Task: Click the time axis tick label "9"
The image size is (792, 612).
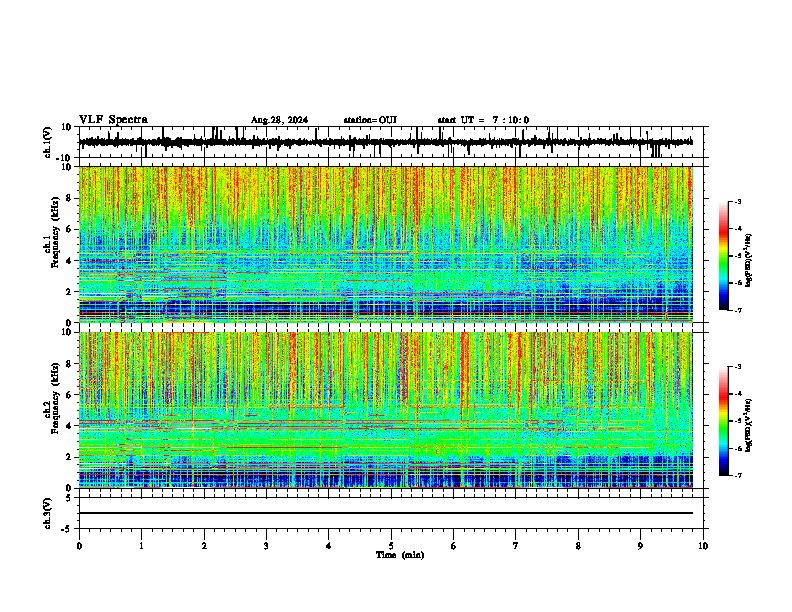Action: tap(640, 546)
